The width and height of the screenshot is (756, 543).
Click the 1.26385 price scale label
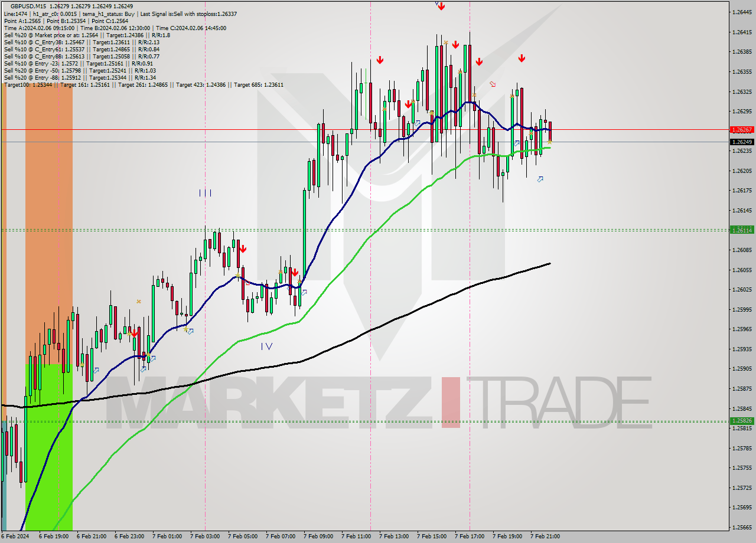[x=742, y=51]
